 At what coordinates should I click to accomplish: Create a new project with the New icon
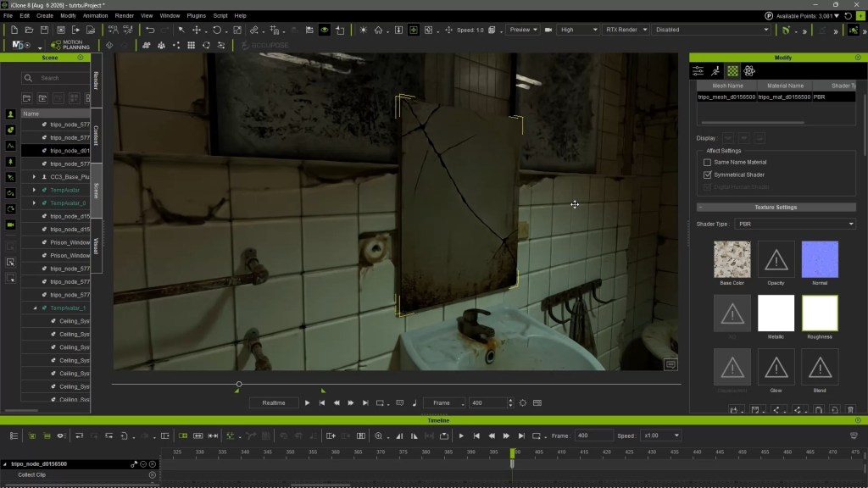click(14, 30)
